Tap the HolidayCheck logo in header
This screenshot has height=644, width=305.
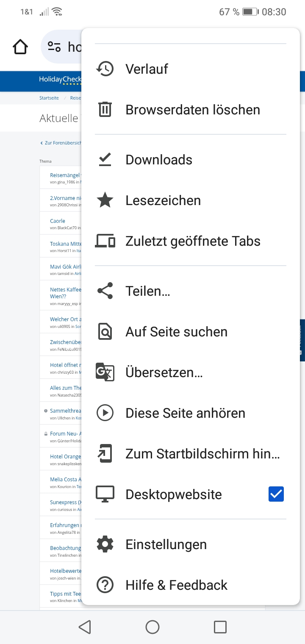59,79
